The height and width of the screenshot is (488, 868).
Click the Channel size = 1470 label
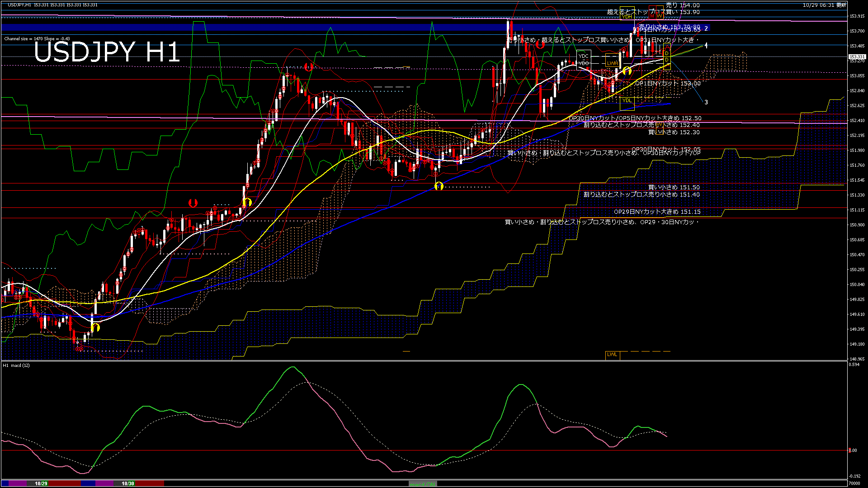click(x=37, y=39)
